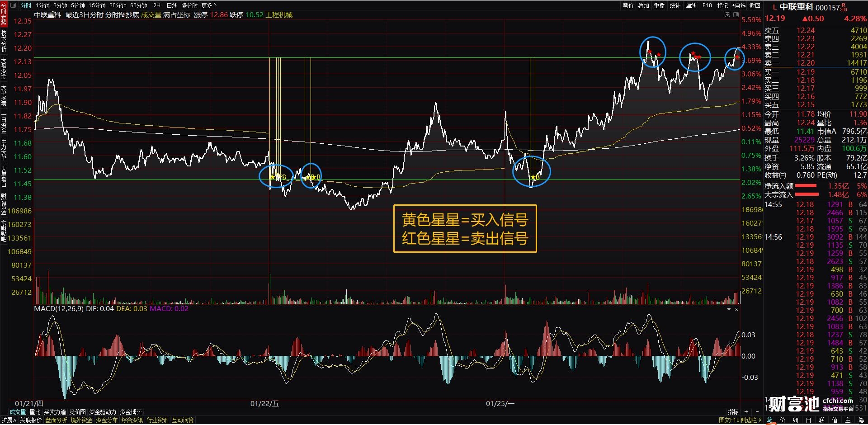Open the 行业资讯 tab
This screenshot has height=425, width=868.
tap(157, 420)
